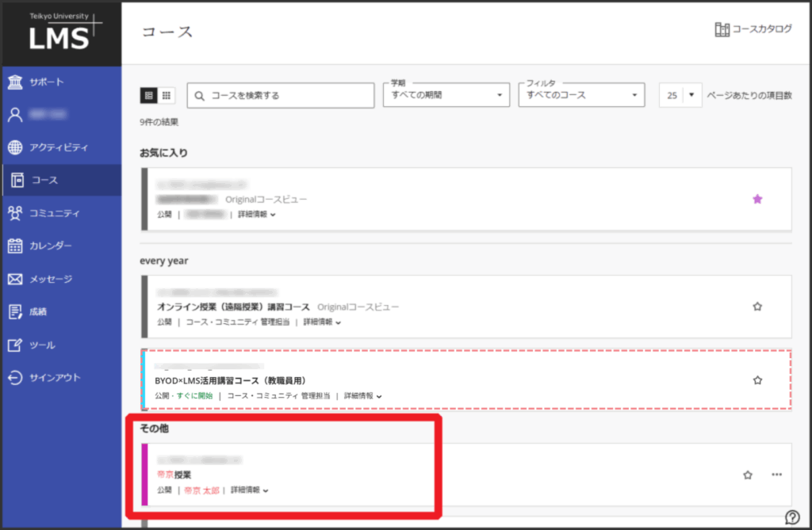Switch to list view layout

(148, 95)
